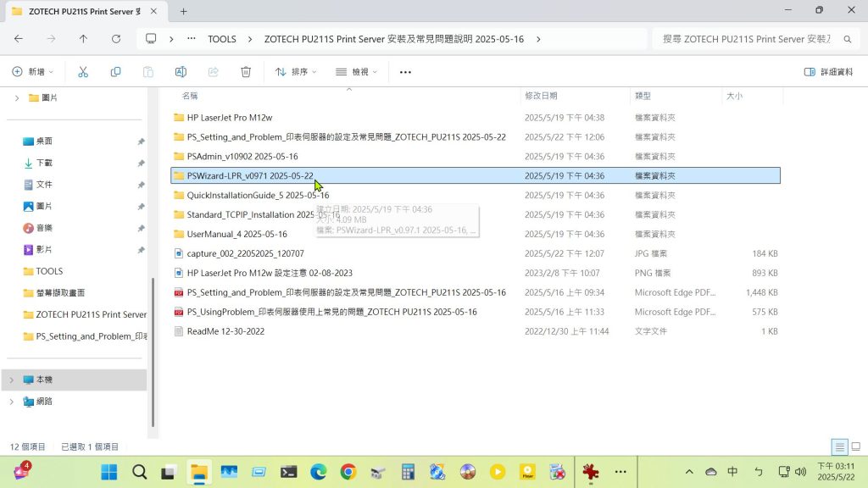Open the View dropdown menu

point(356,72)
